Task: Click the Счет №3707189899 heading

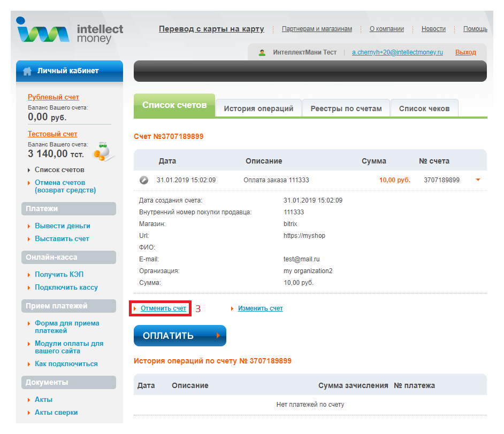Action: 169,136
